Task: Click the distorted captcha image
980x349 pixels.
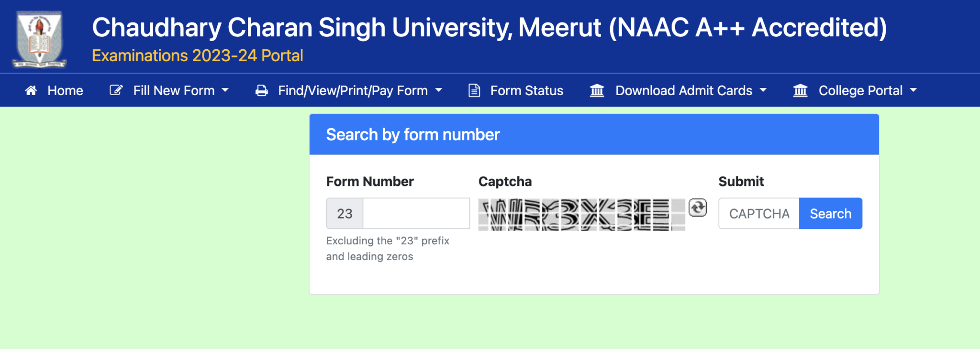Action: [x=581, y=215]
